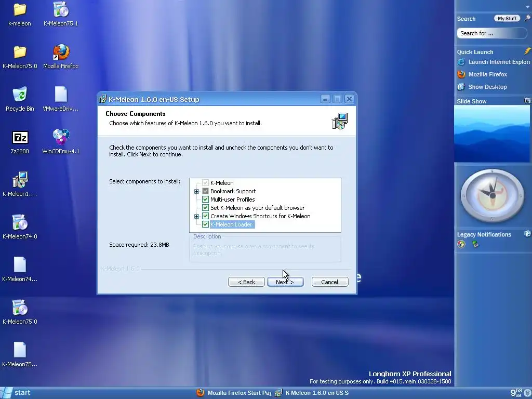Click the Slide Show mountain image

pos(493,134)
